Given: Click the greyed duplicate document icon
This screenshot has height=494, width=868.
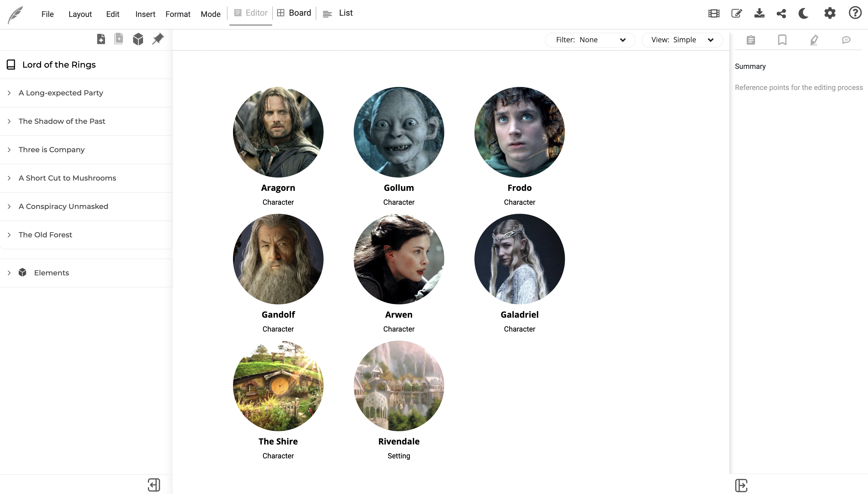Looking at the screenshot, I should (x=119, y=39).
